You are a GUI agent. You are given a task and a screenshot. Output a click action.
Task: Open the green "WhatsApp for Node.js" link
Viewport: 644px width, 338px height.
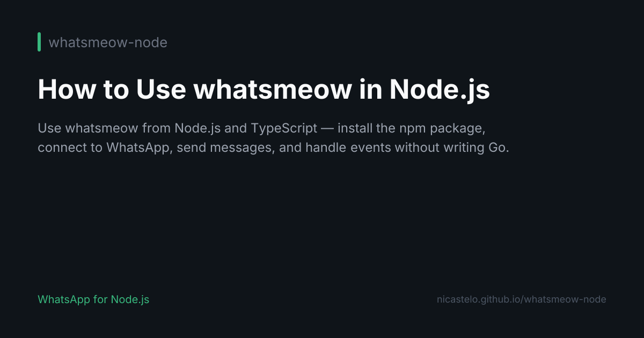(x=93, y=299)
